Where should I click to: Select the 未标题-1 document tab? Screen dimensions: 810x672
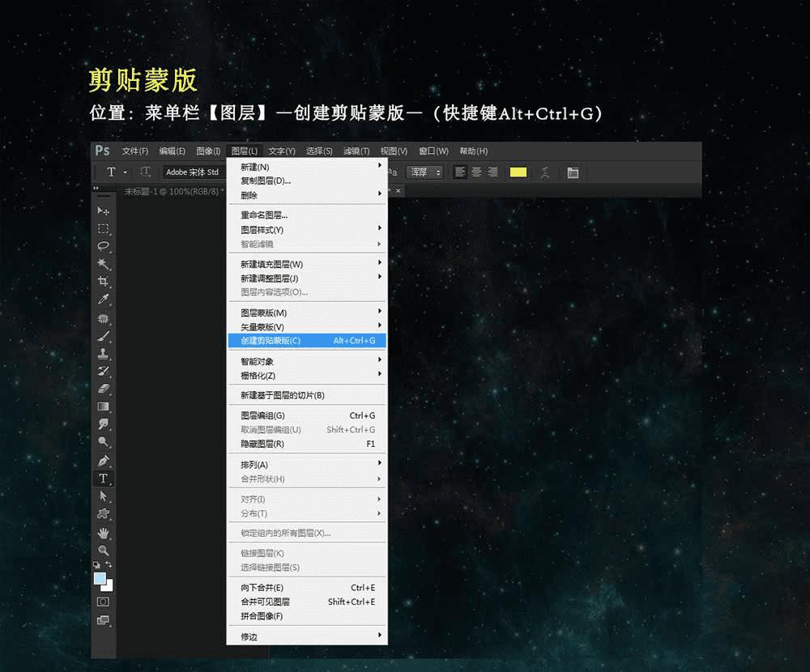coord(173,191)
